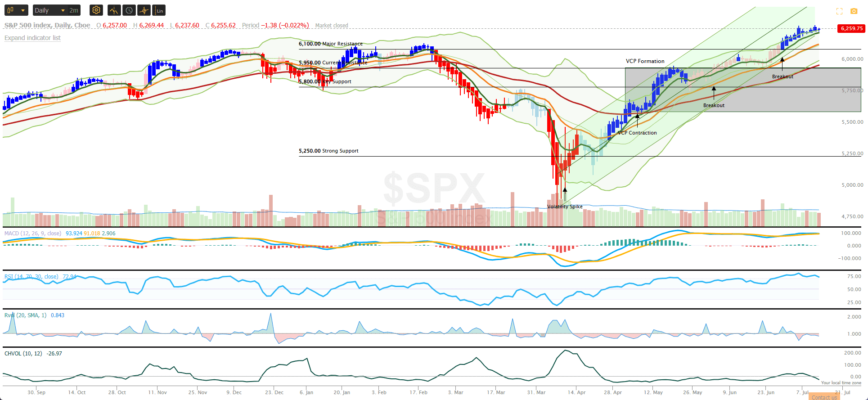The height and width of the screenshot is (400, 868).
Task: Select the VCP Formation gray rectangle
Action: point(743,90)
